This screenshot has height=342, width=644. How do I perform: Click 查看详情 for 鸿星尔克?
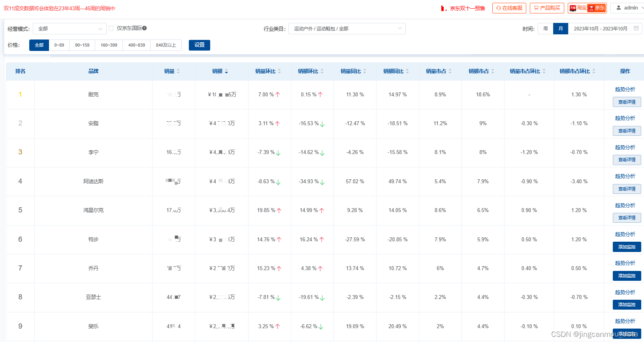[627, 218]
